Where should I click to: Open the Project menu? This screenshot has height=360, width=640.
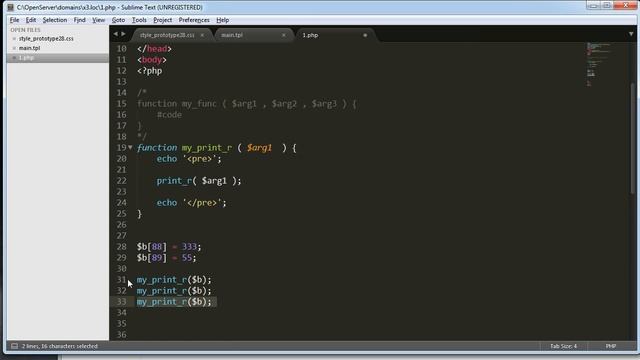click(162, 20)
